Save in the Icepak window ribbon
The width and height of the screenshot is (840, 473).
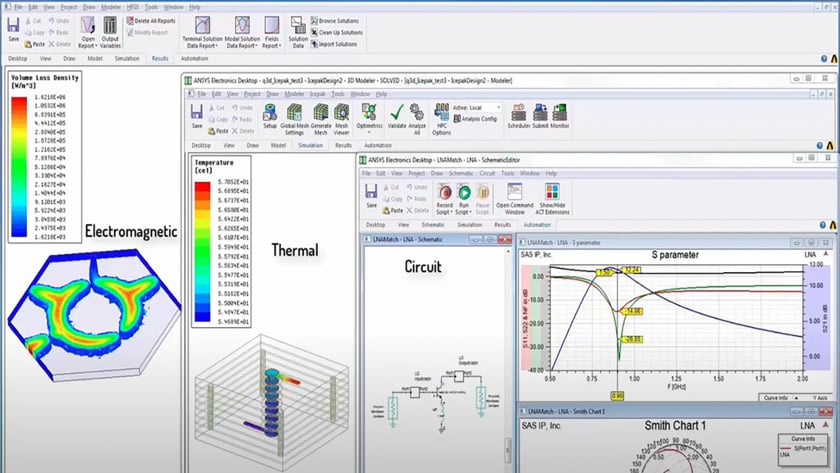point(197,116)
